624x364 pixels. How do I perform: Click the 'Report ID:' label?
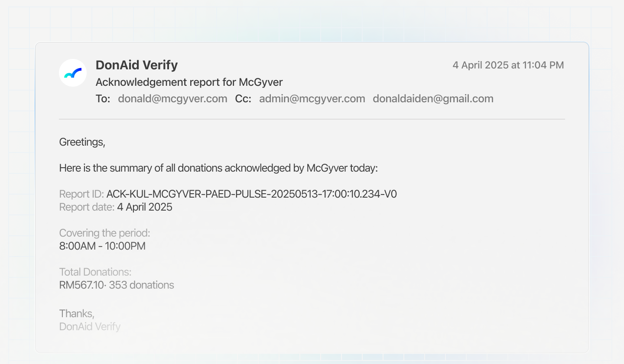coord(81,194)
